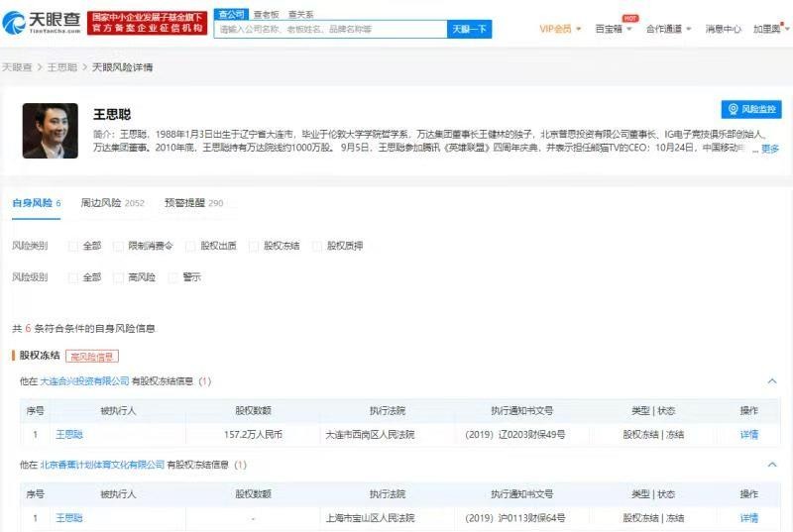Click the Tianyancha logo

pyautogui.click(x=42, y=22)
